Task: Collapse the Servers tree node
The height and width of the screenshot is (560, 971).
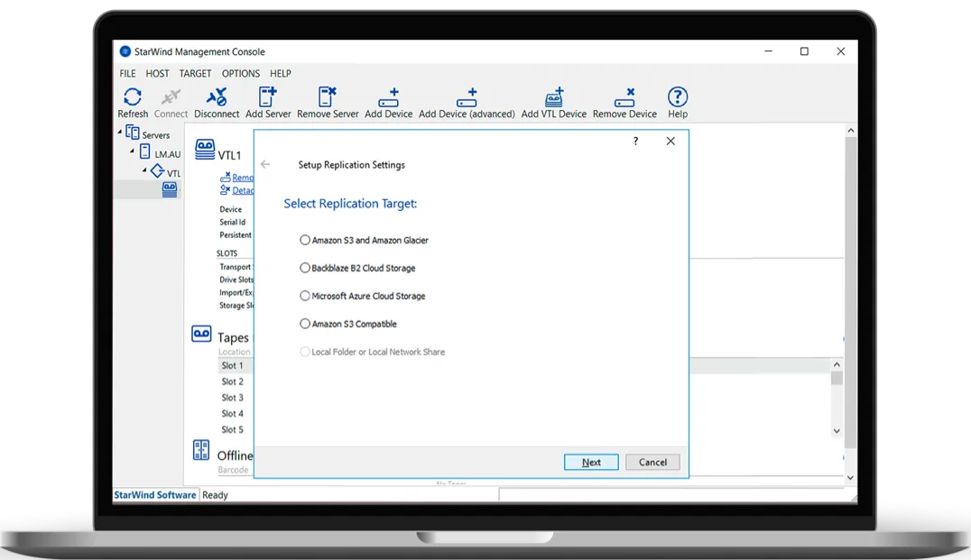Action: coord(120,132)
